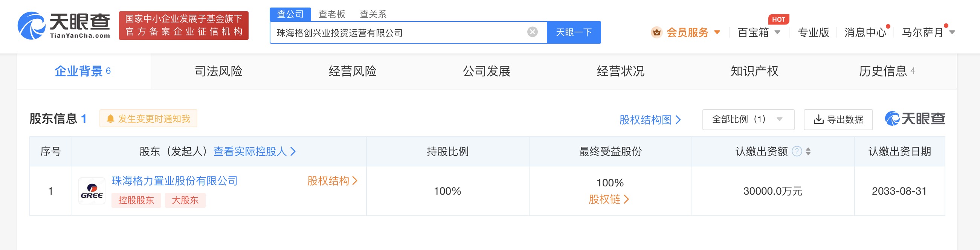Open 珠海格力置业股份有限公司 company link
980x250 pixels.
(x=175, y=181)
